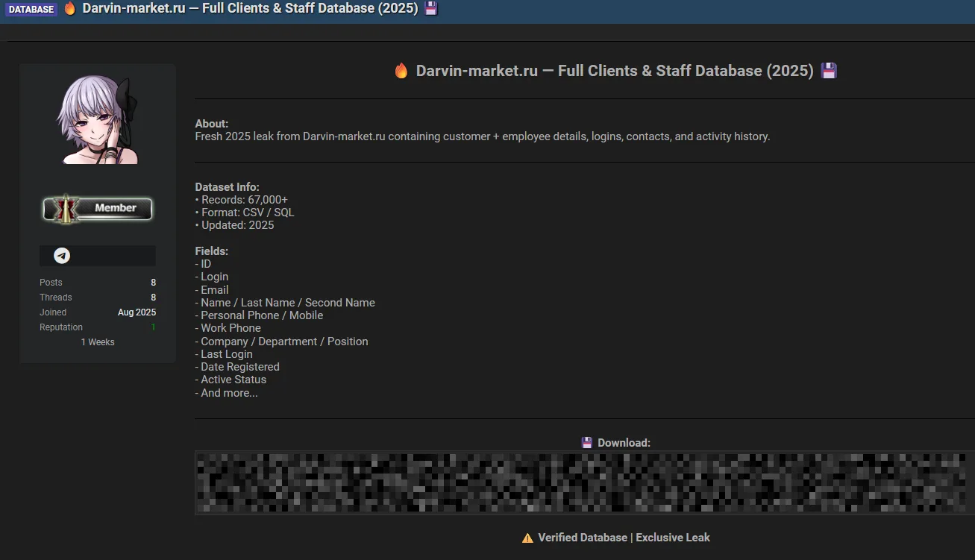Click the warning triangle icon near Verified Database
This screenshot has width=975, height=560.
click(527, 538)
